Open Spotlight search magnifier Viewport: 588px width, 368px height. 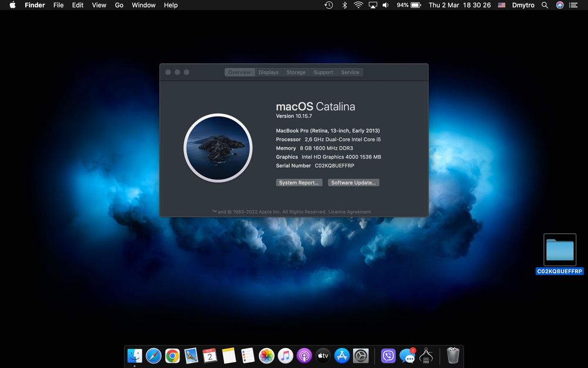pos(545,5)
